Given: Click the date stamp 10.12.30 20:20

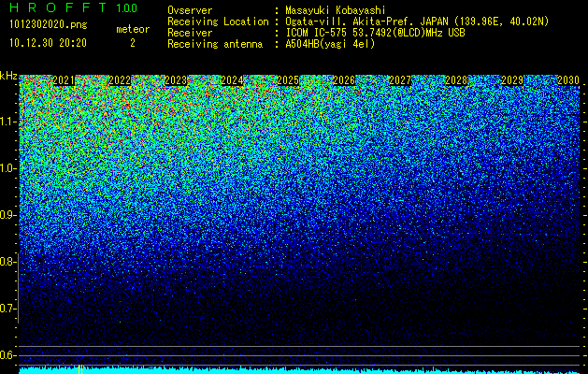Looking at the screenshot, I should (48, 43).
